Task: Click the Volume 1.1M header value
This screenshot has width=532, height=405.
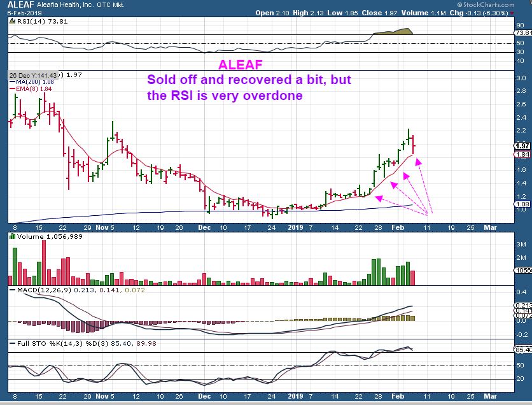Action: (423, 13)
